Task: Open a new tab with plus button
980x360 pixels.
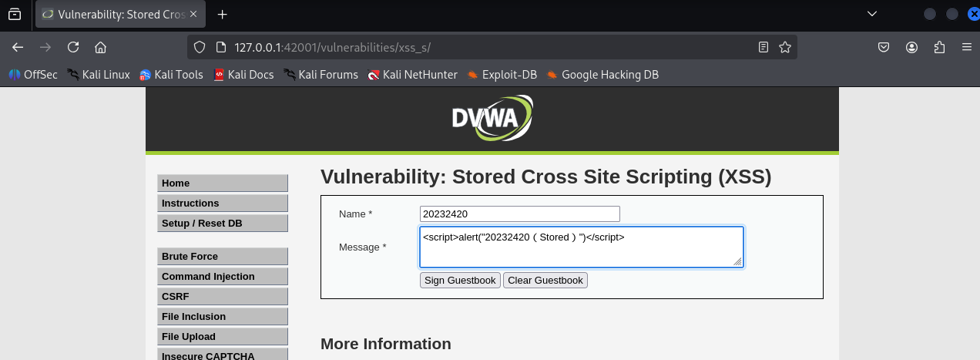Action: point(223,14)
